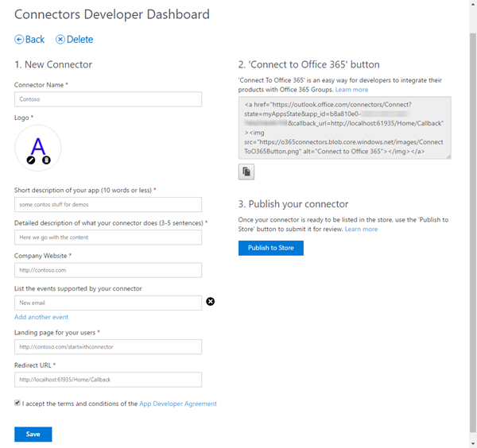This screenshot has height=448, width=477.
Task: Click the Delete connector icon
Action: [60, 40]
